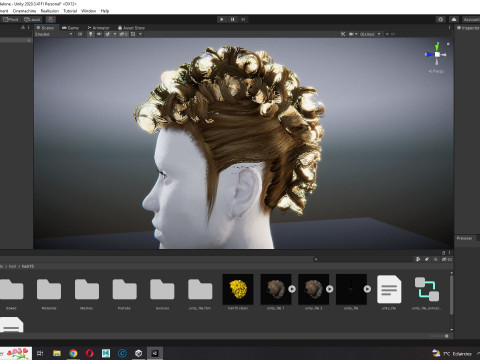Screen dimensions: 480x360
Task: Click the project panel vertical scrollbar
Action: coord(452,295)
